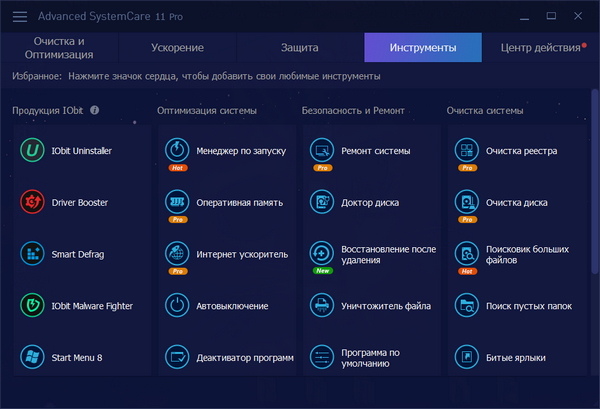Open Smart Defrag tool icon

pyautogui.click(x=33, y=254)
